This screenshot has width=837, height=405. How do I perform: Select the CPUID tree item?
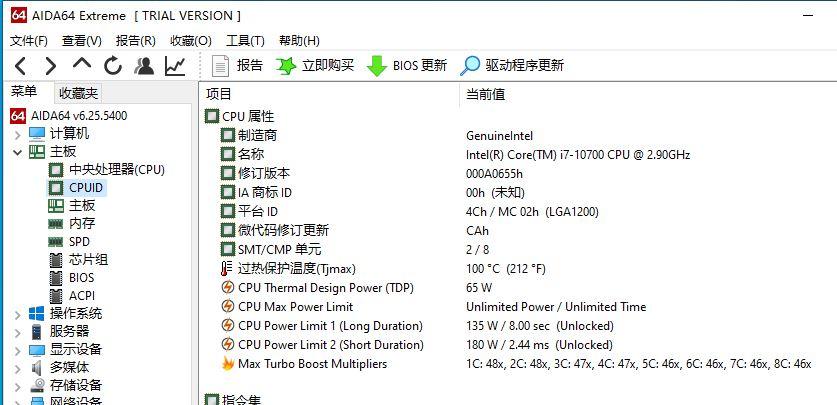click(x=77, y=188)
